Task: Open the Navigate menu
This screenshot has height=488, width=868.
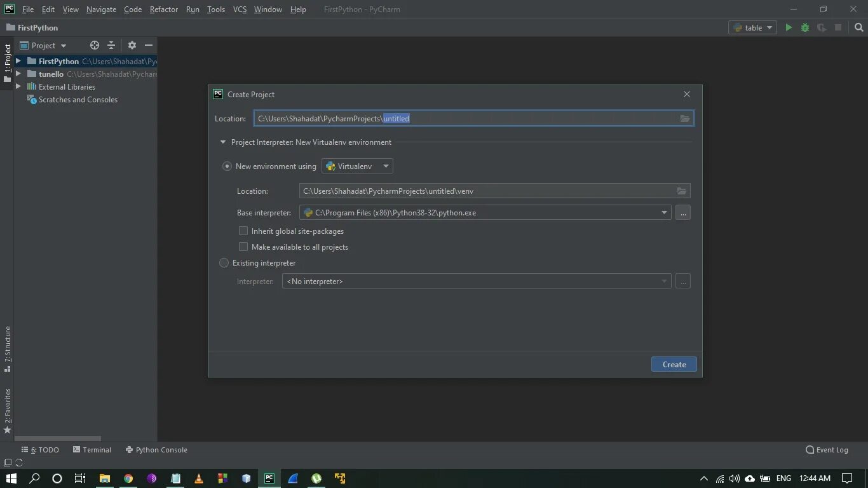Action: click(102, 10)
